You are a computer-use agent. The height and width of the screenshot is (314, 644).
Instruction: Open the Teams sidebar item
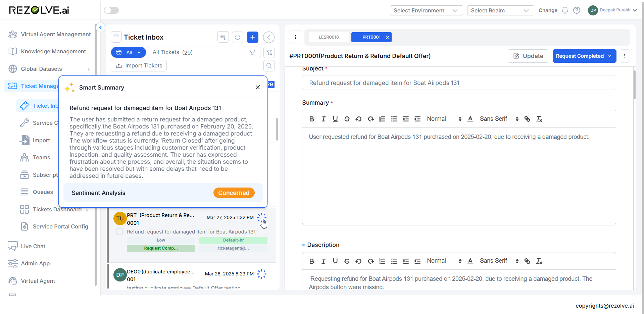(x=35, y=157)
